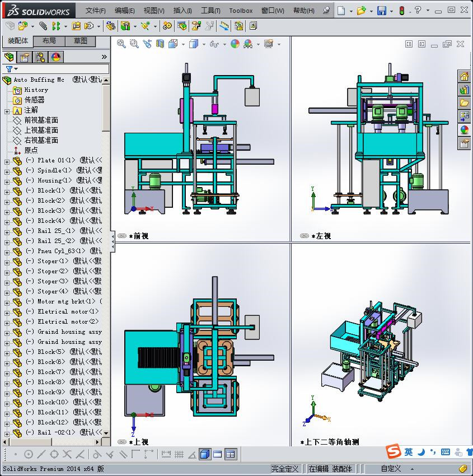Click the Previous View icon
Image resolution: width=473 pixels, height=476 pixels.
147,44
